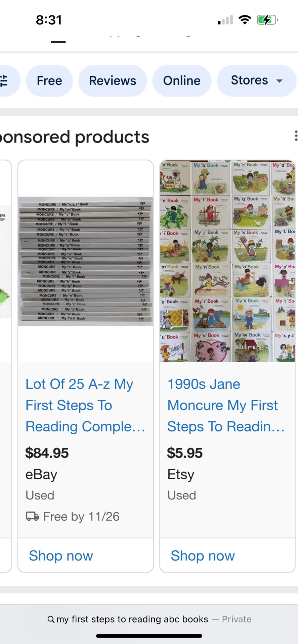The image size is (298, 644).
Task: Open the Stores dropdown arrow
Action: 280,81
